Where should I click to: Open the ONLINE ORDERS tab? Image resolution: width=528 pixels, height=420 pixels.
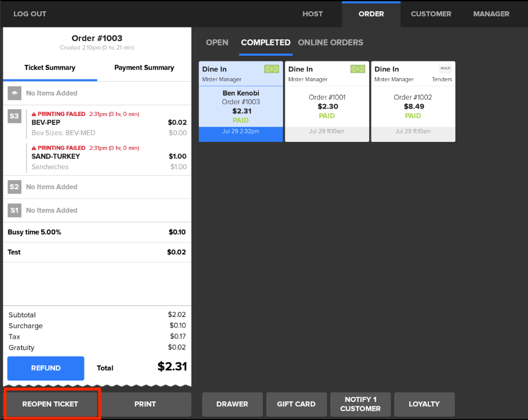click(330, 43)
